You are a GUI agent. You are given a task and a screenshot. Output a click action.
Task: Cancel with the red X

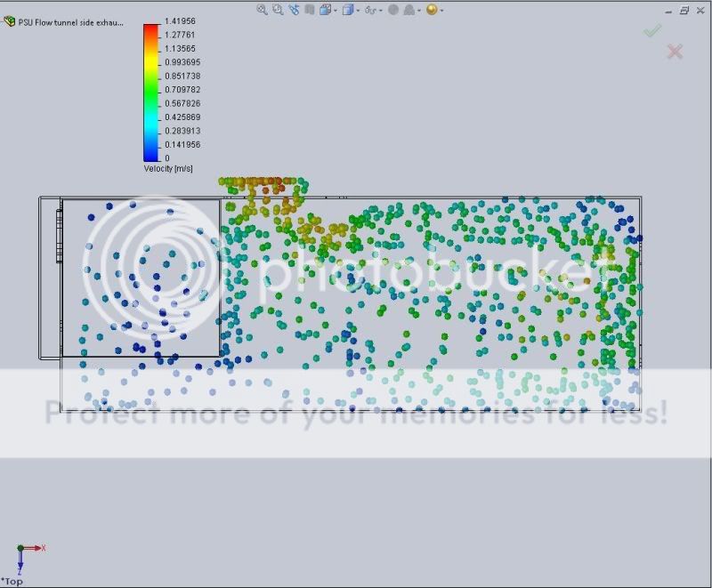coord(675,52)
